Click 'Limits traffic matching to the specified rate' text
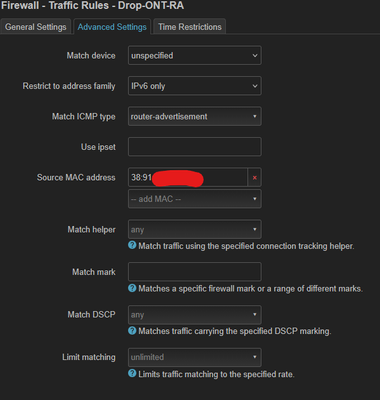The height and width of the screenshot is (400, 380). pos(216,374)
